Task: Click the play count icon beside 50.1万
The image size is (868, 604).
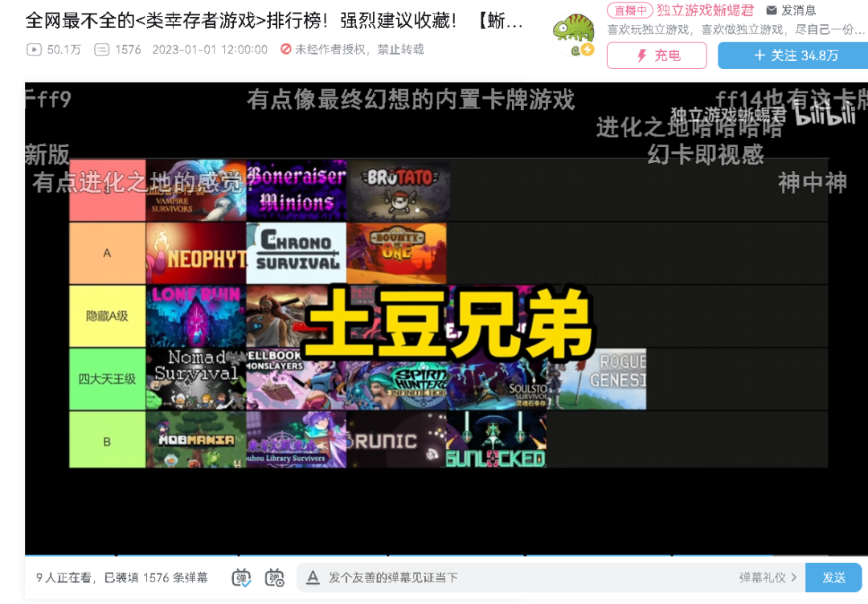Action: [34, 50]
